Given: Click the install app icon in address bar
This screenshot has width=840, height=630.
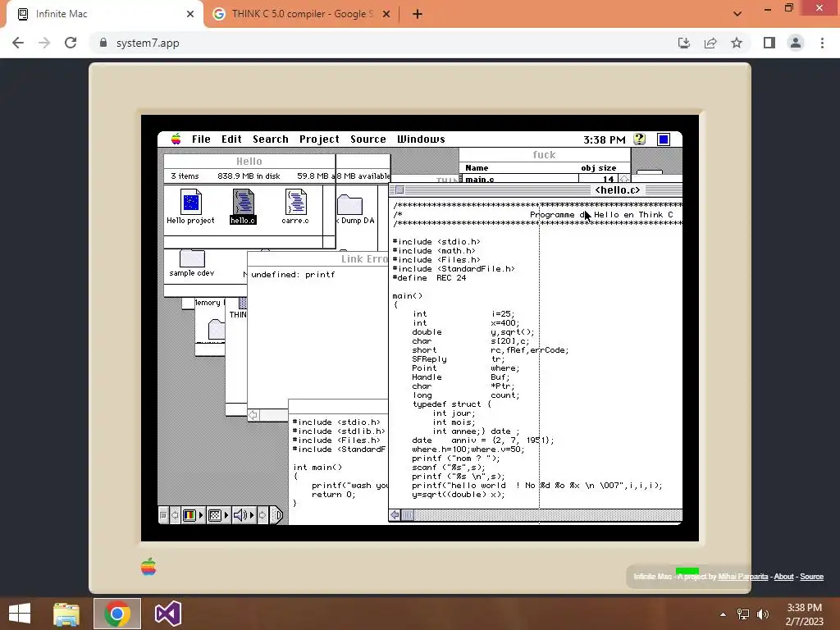Looking at the screenshot, I should [684, 43].
